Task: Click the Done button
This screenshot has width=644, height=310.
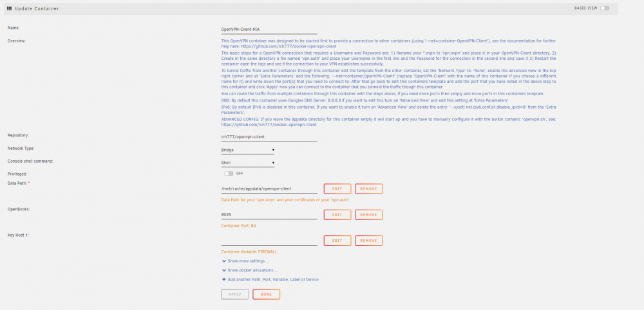Action: 266,295
